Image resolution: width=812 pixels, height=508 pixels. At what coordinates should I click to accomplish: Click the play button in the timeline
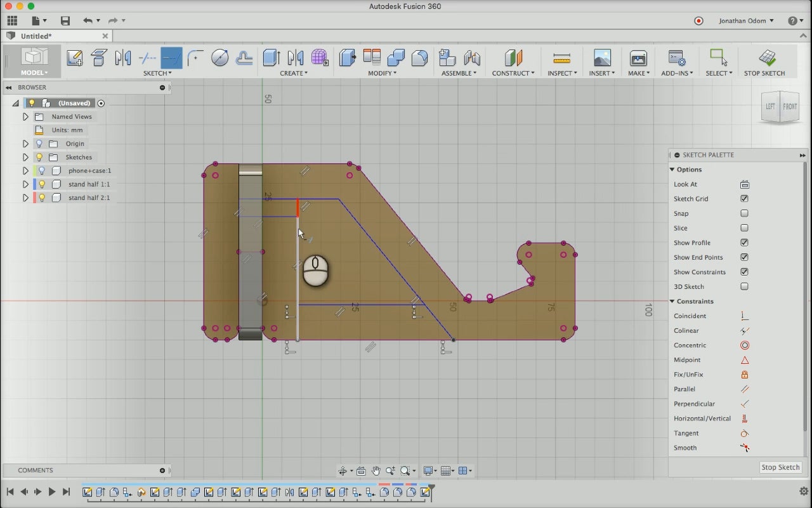[52, 491]
